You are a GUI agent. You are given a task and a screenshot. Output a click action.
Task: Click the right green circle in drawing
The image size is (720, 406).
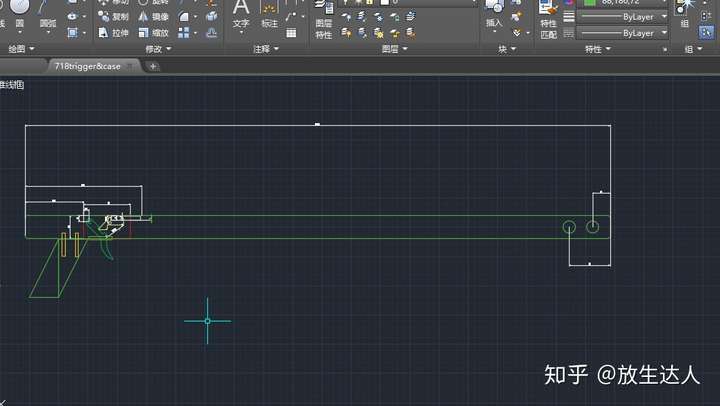[x=592, y=226]
